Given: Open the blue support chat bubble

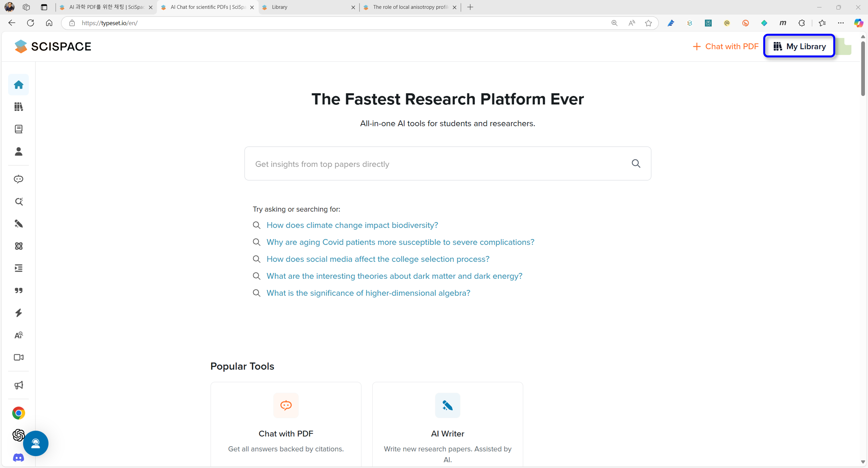Looking at the screenshot, I should point(36,443).
